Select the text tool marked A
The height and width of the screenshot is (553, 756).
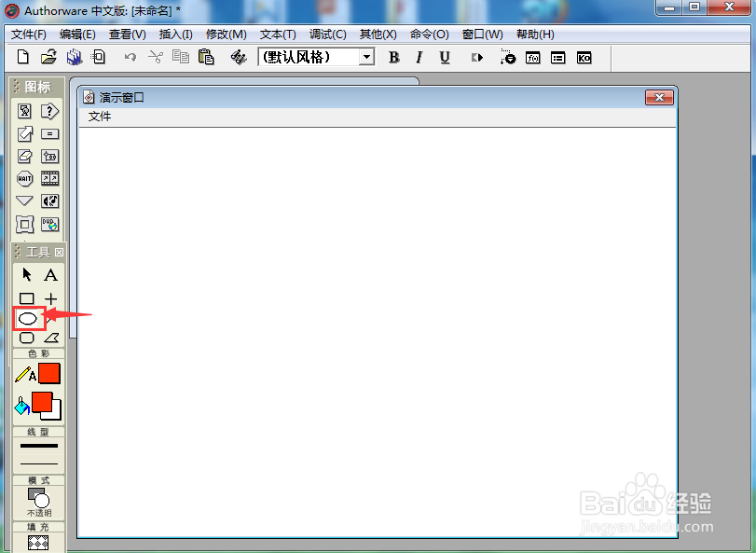tap(50, 275)
